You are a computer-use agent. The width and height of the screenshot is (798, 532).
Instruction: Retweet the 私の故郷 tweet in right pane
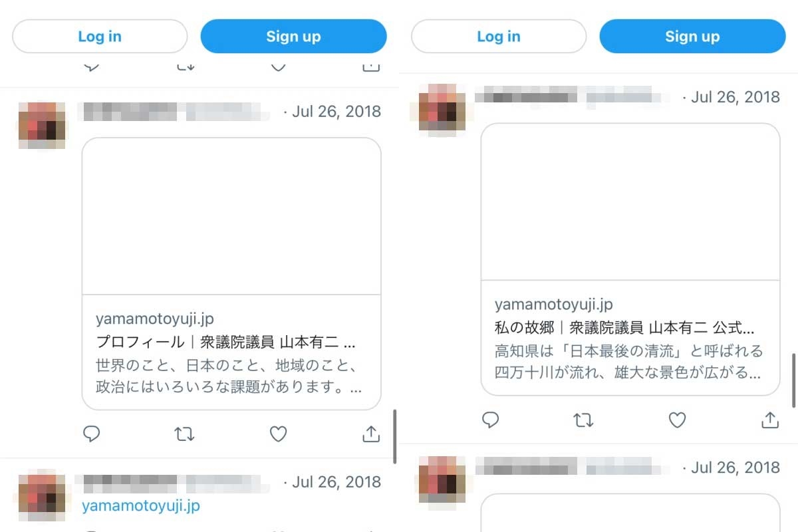(x=583, y=420)
